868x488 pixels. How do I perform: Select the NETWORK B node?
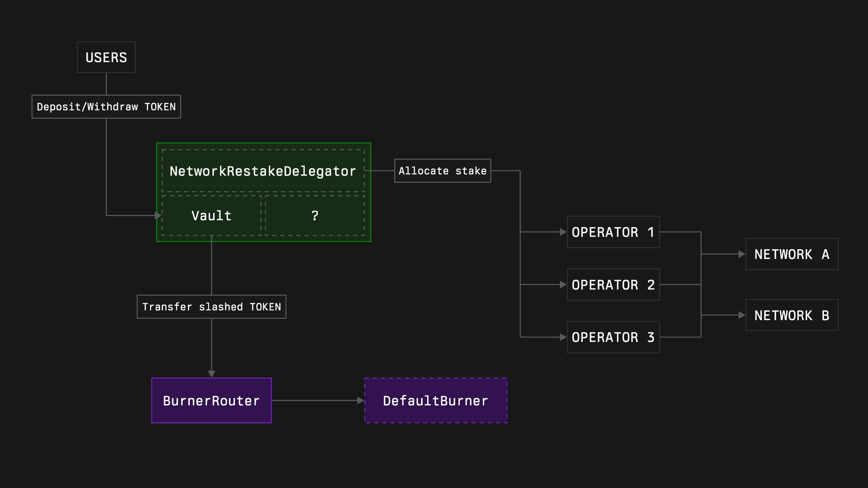(792, 315)
